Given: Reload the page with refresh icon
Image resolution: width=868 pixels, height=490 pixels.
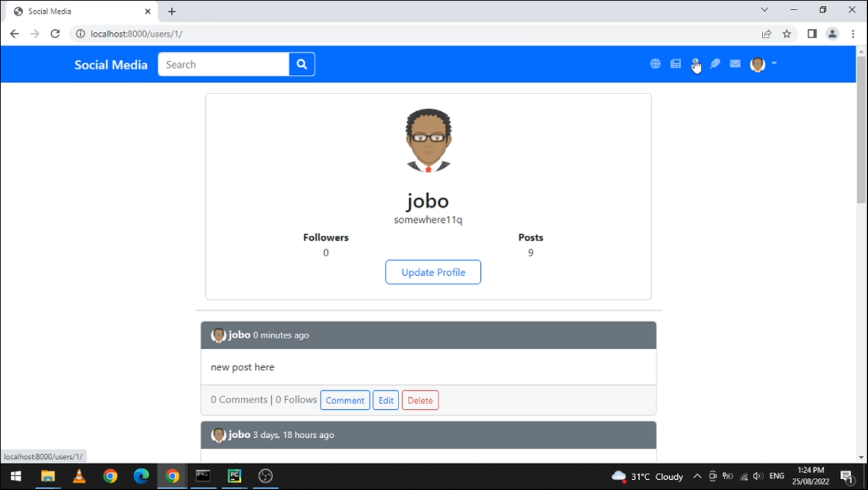Looking at the screenshot, I should 55,34.
